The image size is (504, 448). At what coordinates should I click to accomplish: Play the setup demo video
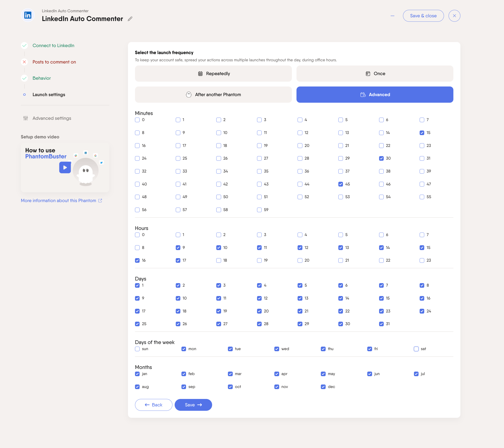pyautogui.click(x=65, y=168)
